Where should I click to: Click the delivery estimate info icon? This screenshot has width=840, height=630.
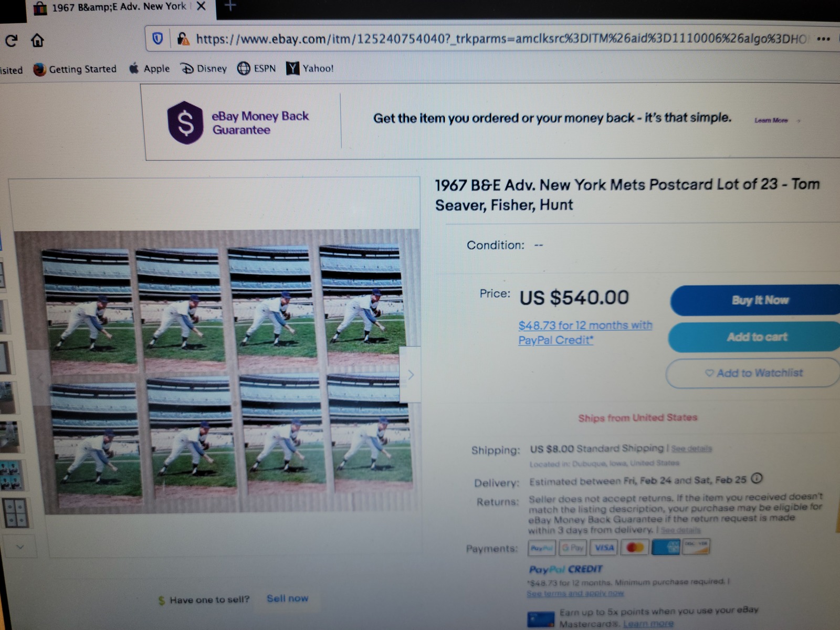(757, 478)
